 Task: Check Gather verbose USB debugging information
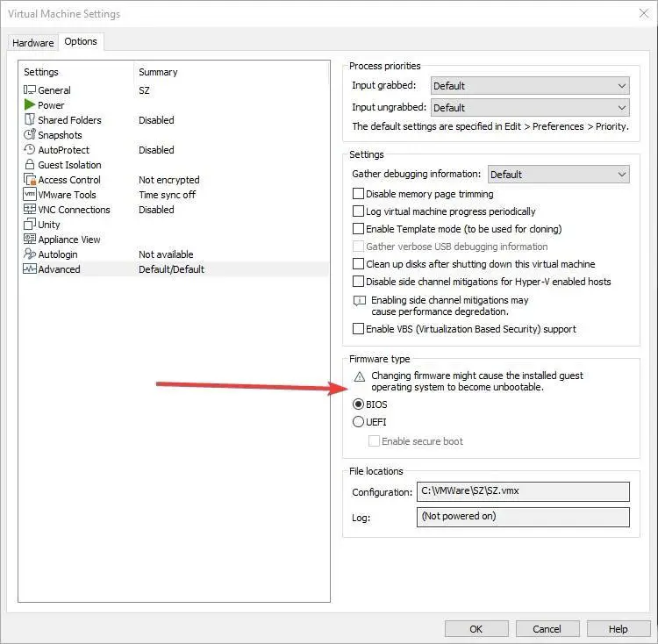point(358,247)
